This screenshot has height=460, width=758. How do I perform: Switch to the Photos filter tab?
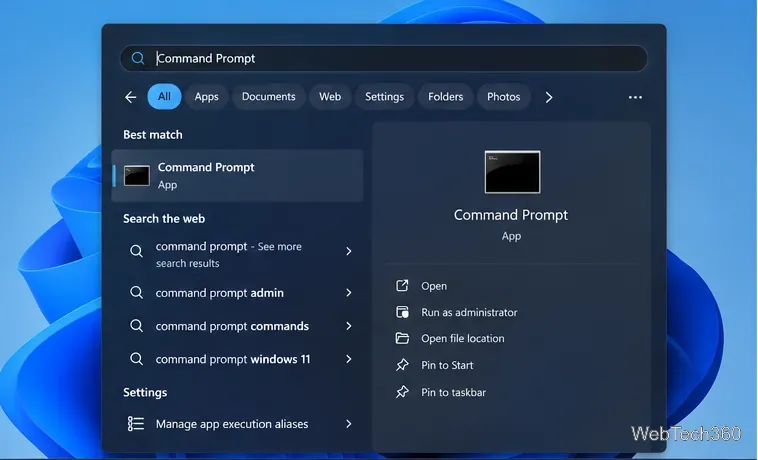(503, 97)
